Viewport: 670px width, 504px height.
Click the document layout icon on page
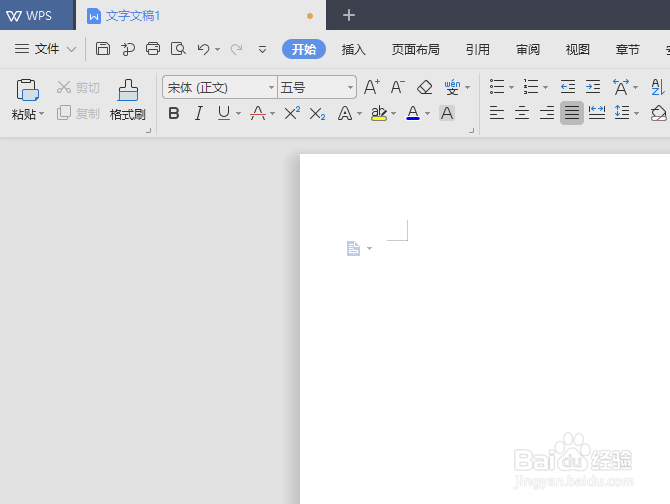(x=353, y=248)
